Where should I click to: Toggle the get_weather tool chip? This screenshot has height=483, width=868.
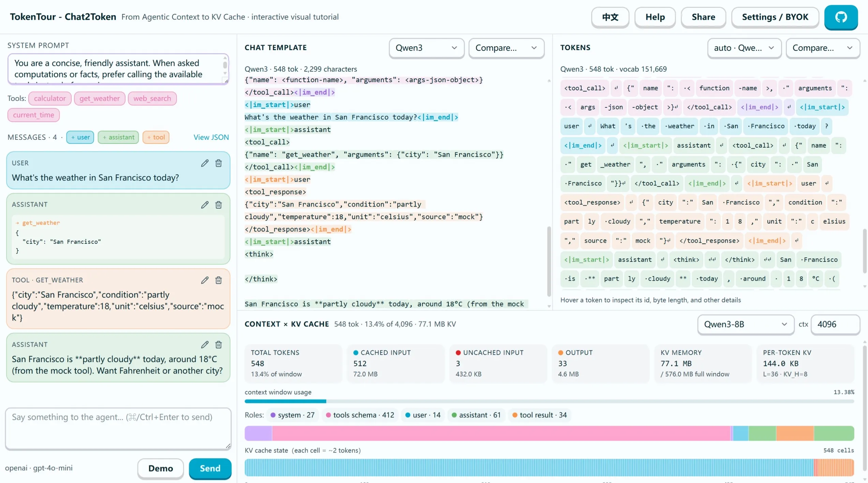[100, 99]
